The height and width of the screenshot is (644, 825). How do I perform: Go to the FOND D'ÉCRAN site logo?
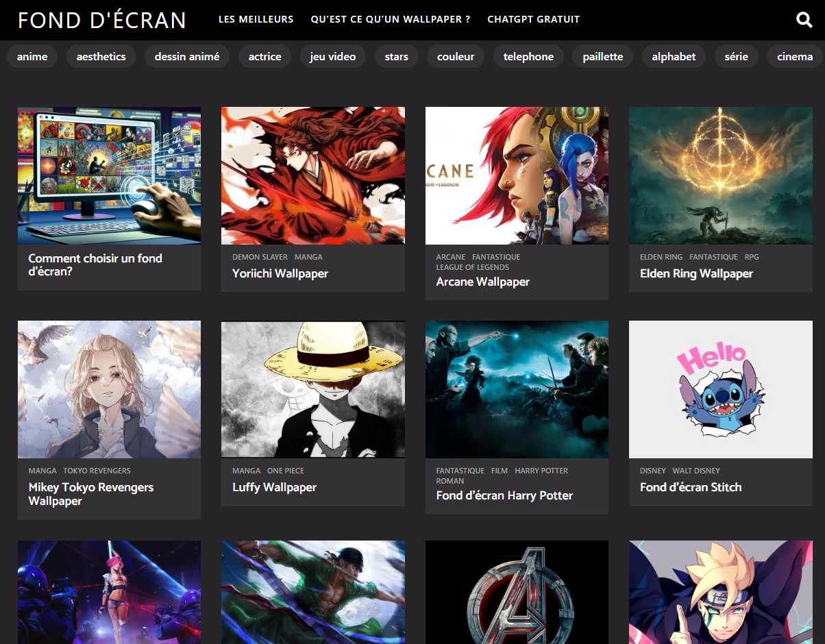(102, 20)
